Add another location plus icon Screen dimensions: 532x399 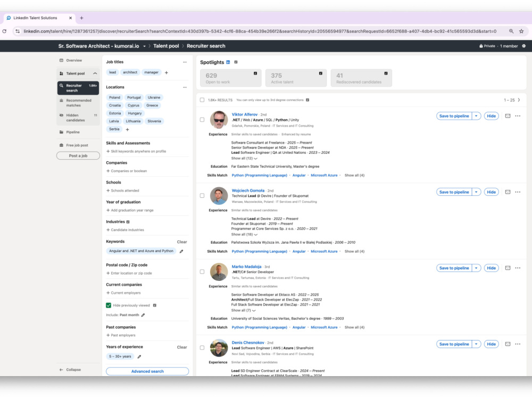pos(127,130)
